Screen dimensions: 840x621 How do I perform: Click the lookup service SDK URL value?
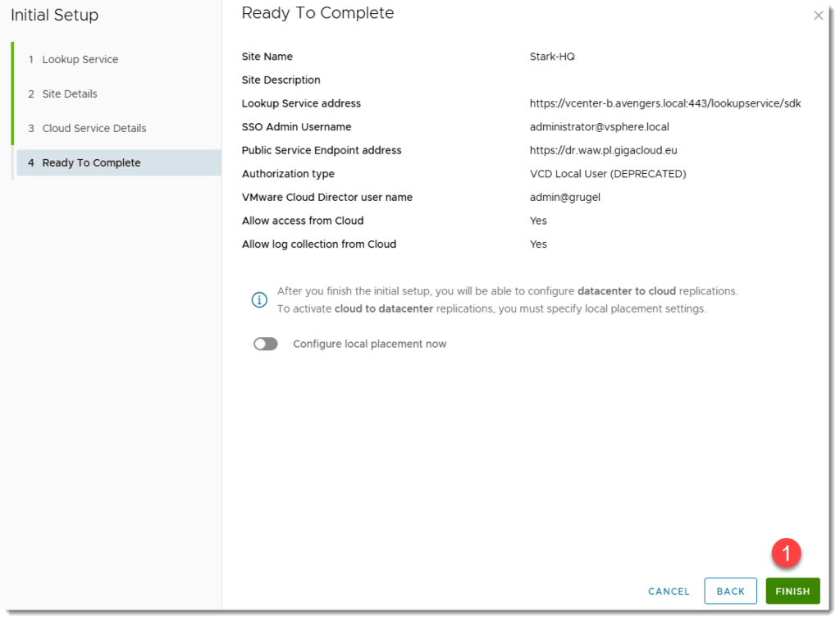coord(664,104)
